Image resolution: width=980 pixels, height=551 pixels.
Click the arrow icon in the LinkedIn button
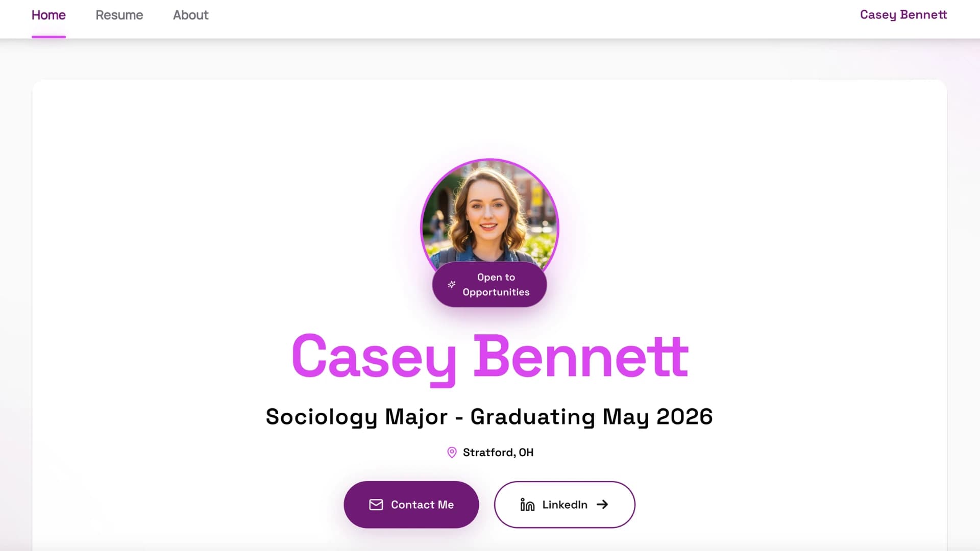[603, 505]
